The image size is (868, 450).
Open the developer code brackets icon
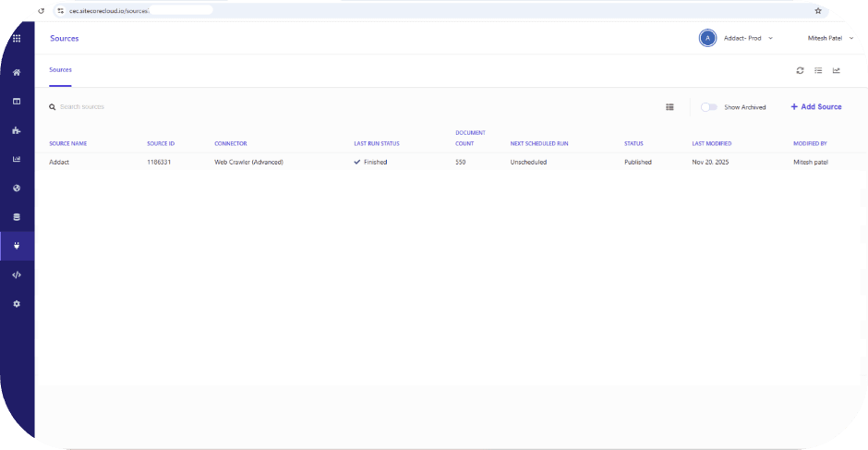(x=17, y=274)
